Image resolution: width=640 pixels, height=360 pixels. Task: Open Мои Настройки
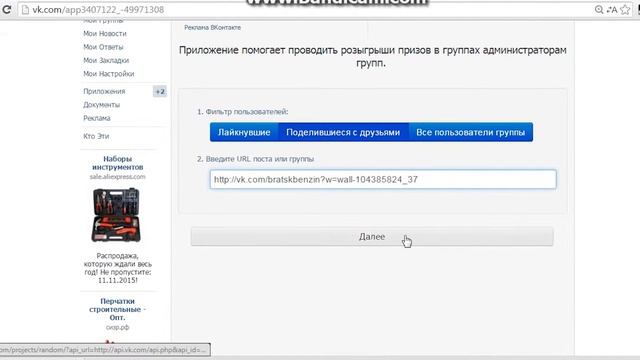coord(109,74)
